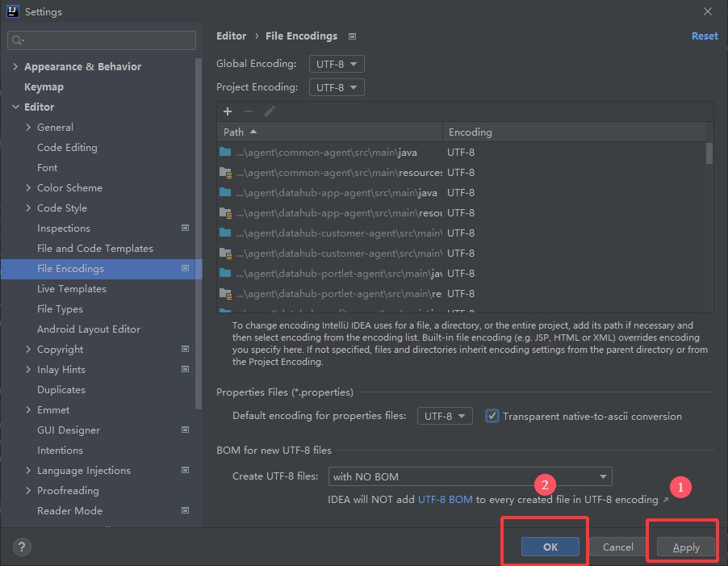
Task: Click project-level icon next to File Encodings breadcrumb
Action: [353, 36]
